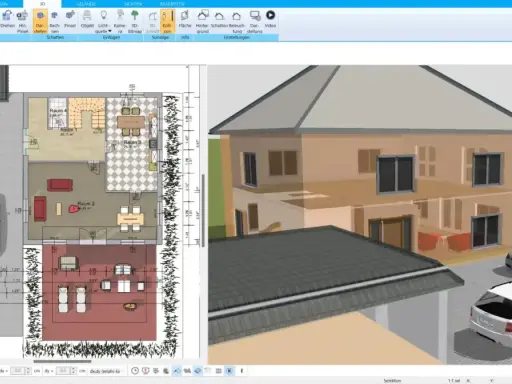This screenshot has width=512, height=384.
Task: Click the 3D-Schnitt section icon
Action: (153, 16)
